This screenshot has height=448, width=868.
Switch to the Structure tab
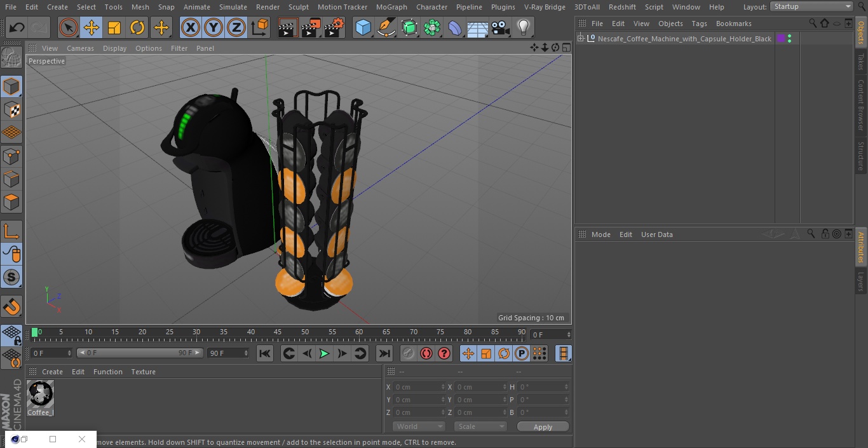pos(861,156)
